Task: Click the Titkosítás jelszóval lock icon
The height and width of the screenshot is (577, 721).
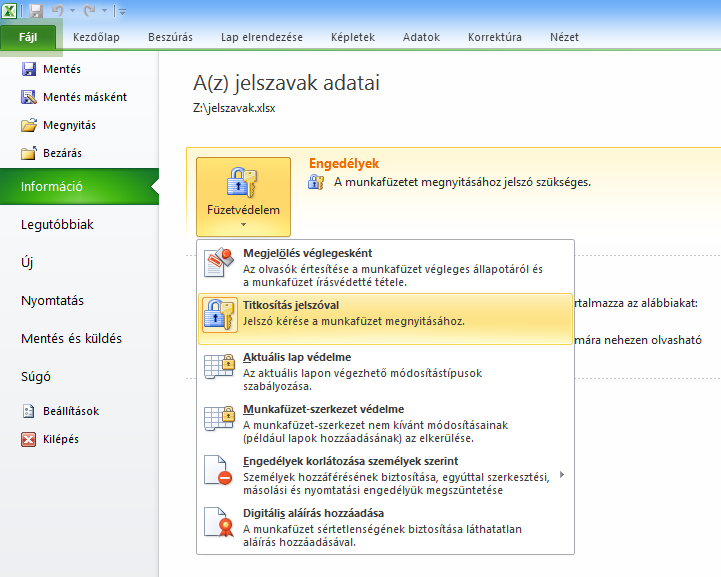Action: click(220, 315)
